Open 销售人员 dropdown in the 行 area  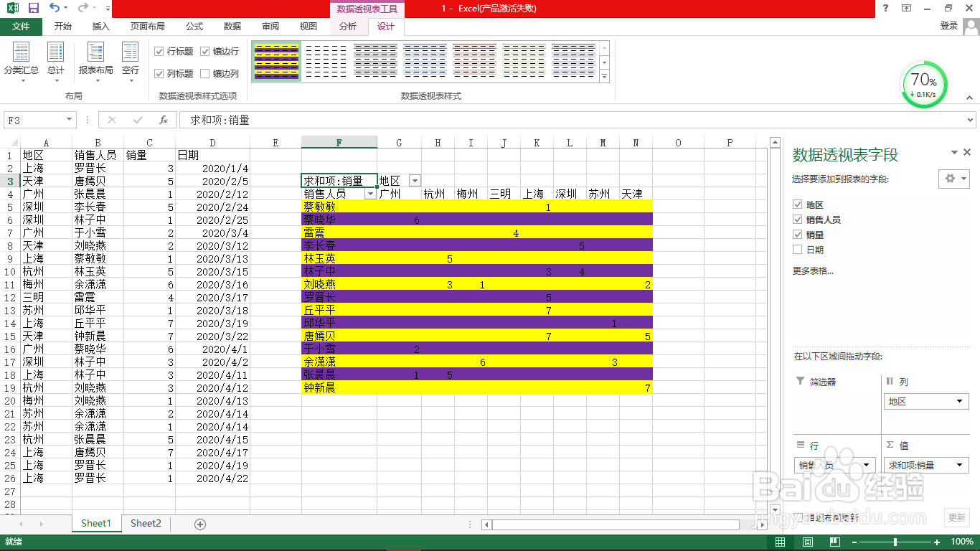[867, 466]
